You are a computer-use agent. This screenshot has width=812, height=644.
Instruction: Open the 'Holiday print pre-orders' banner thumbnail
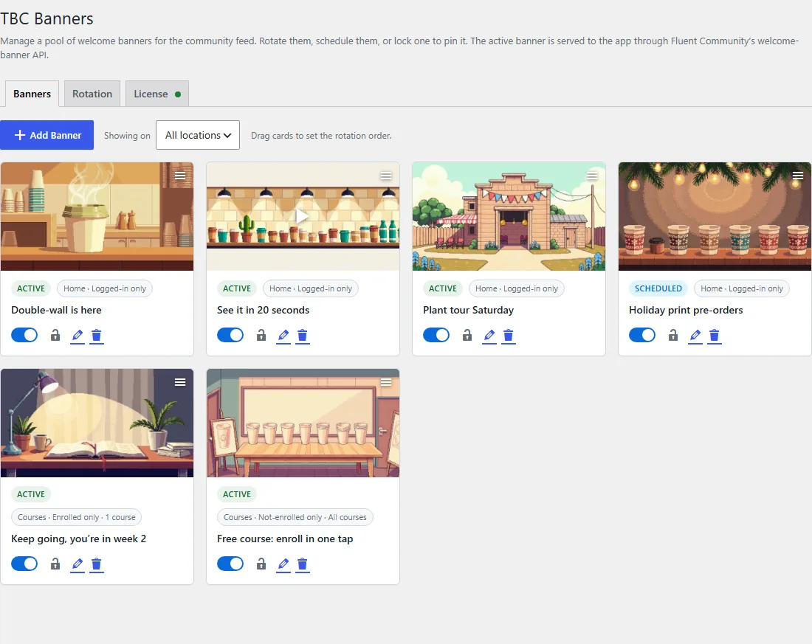tap(715, 216)
